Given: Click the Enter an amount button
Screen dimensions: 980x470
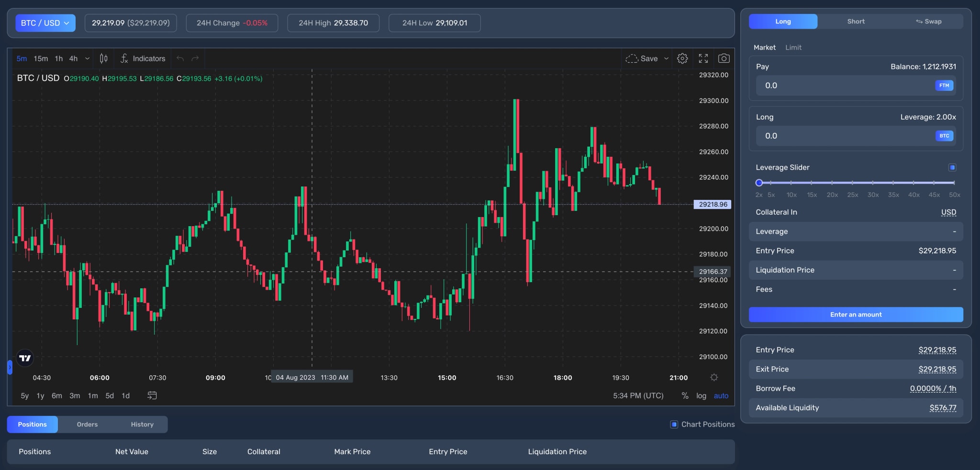Looking at the screenshot, I should coord(855,314).
